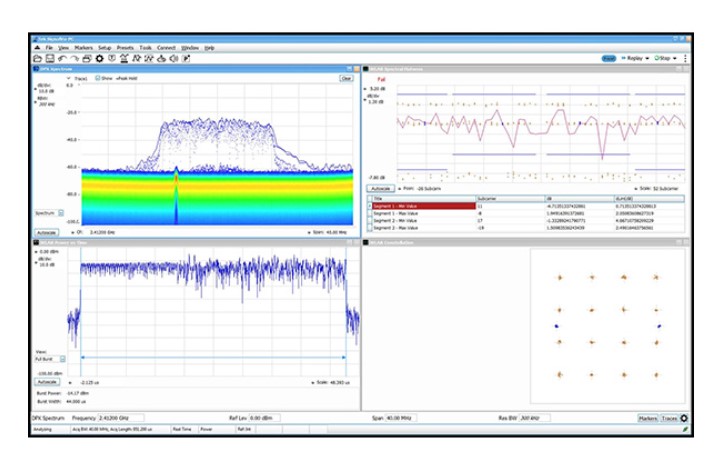
Task: Click the Open folder icon in toolbar
Action: tap(37, 58)
